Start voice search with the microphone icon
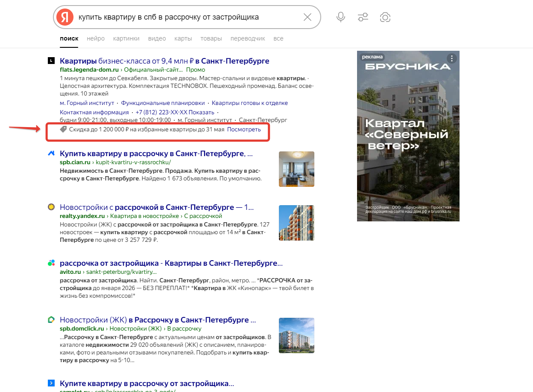 (340, 17)
